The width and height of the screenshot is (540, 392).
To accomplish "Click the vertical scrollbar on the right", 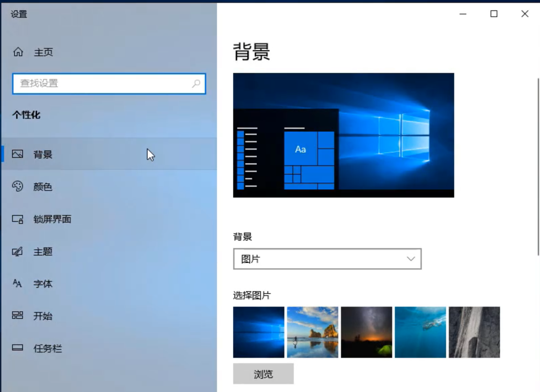I will (x=538, y=166).
